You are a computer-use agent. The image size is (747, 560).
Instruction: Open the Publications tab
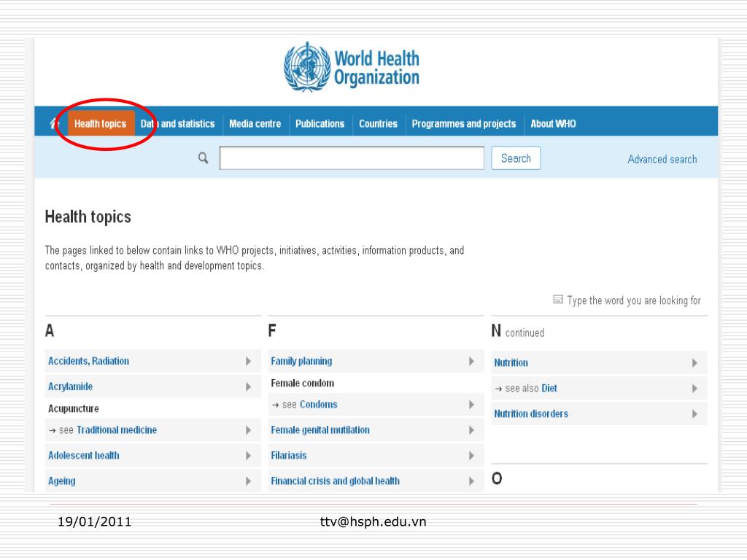point(320,124)
